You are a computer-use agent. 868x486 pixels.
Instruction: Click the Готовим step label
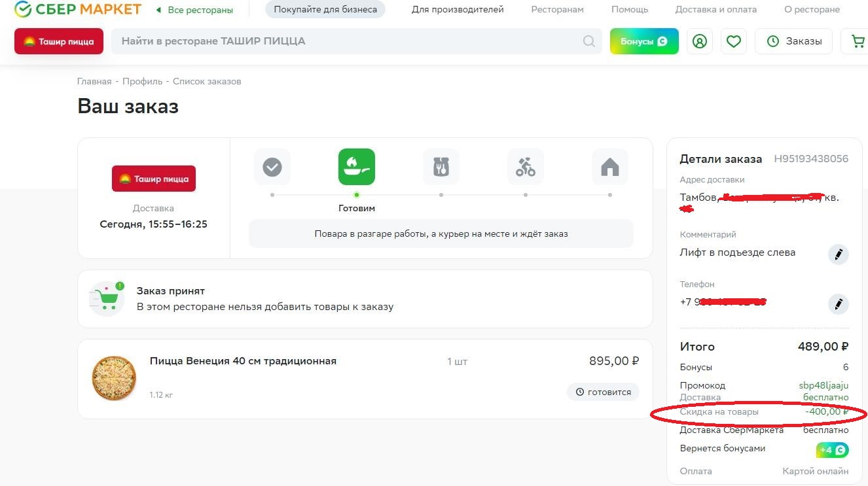[x=357, y=208]
